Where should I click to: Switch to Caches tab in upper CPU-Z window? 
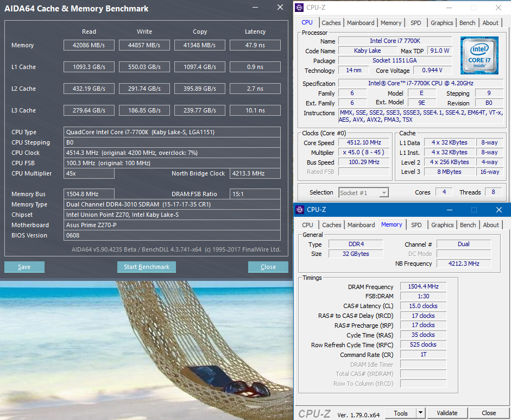coord(331,23)
